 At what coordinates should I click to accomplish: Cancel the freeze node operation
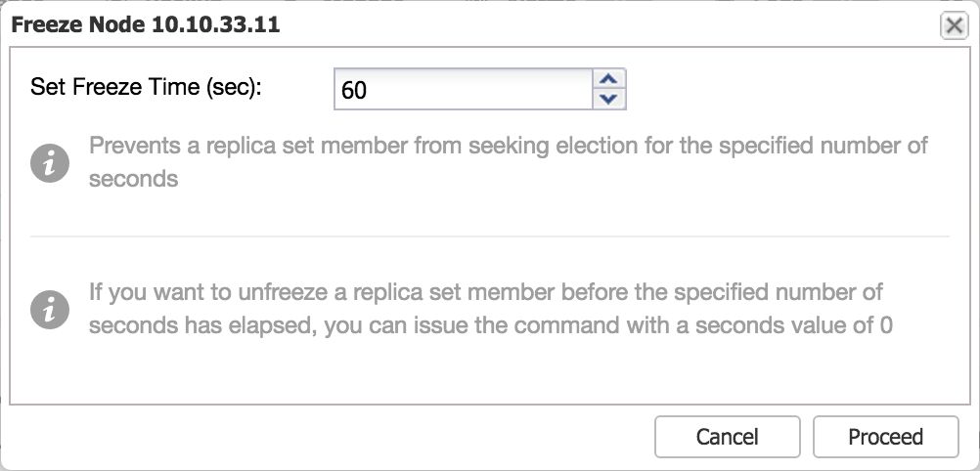(x=728, y=436)
